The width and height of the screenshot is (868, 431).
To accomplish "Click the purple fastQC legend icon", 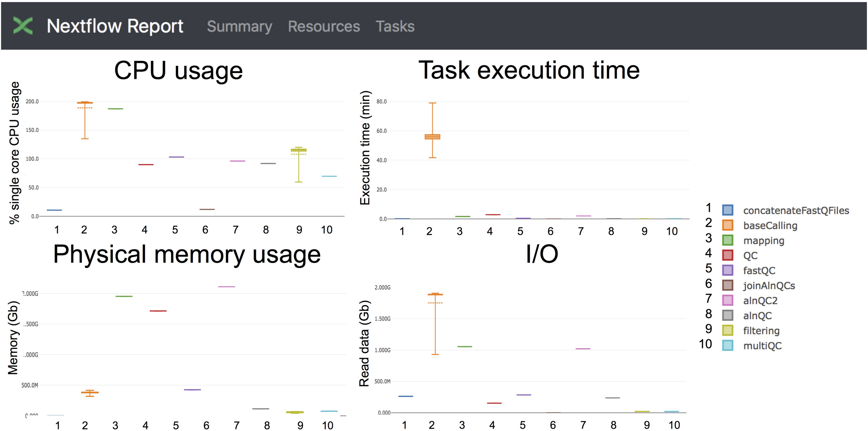I will tap(727, 270).
